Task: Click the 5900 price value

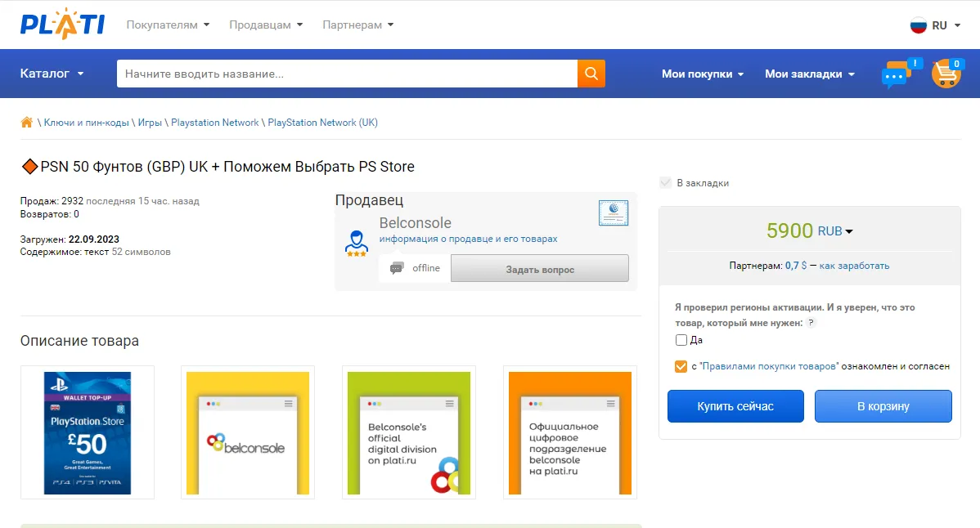Action: click(x=789, y=231)
